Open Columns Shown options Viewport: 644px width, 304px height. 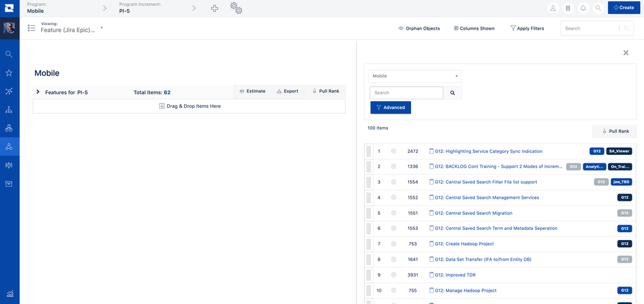[474, 28]
